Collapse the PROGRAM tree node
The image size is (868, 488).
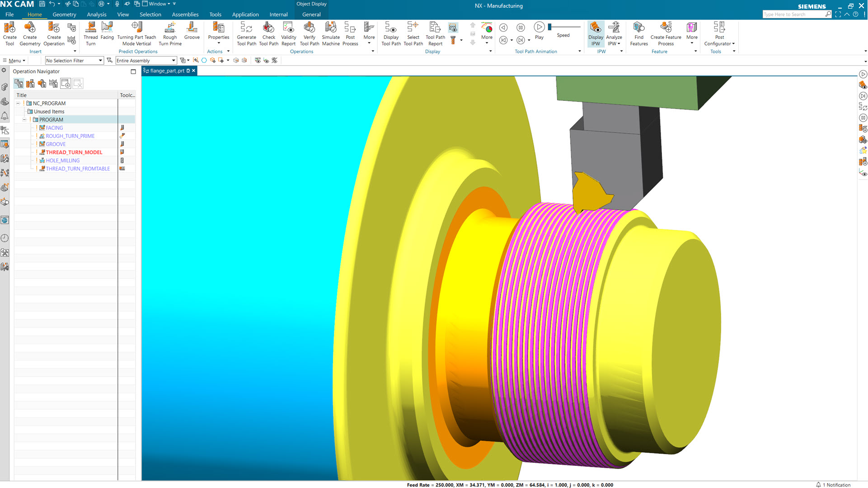click(x=25, y=119)
